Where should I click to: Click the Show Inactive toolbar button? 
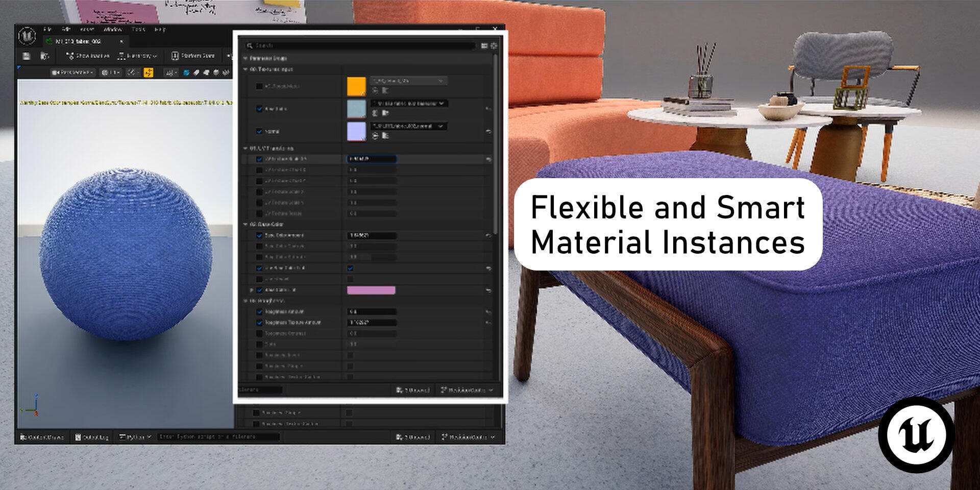coord(88,56)
